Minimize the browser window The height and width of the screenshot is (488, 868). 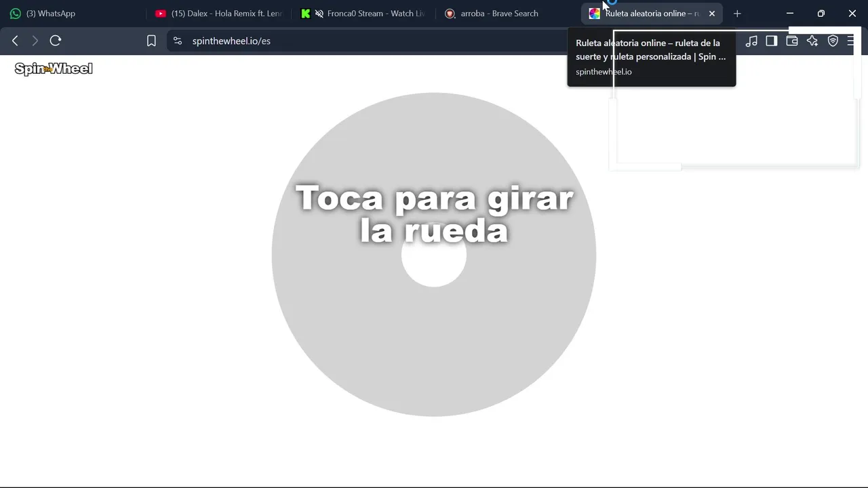pos(790,14)
